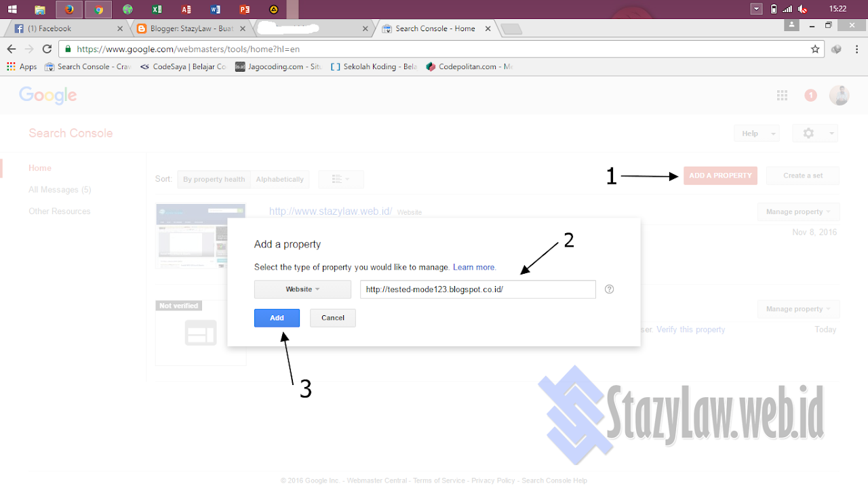Screen dimensions: 868x488
Task: Bookmark this page with the star icon
Action: 815,49
